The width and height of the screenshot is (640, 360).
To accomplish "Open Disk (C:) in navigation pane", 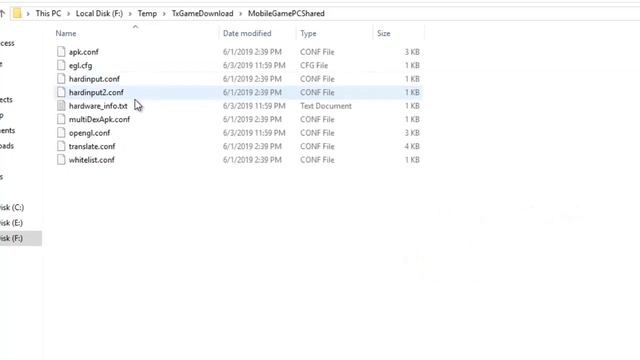I will point(12,207).
